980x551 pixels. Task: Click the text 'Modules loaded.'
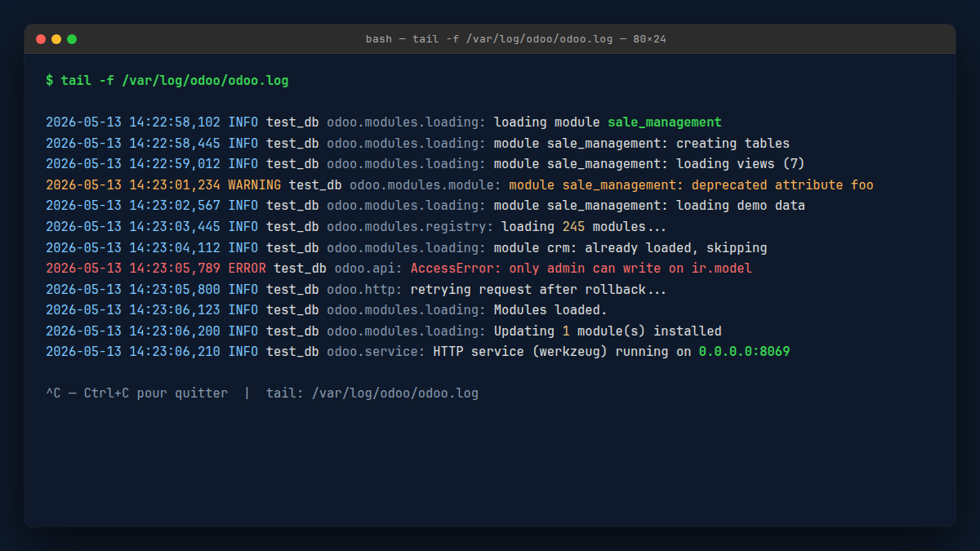click(x=551, y=310)
